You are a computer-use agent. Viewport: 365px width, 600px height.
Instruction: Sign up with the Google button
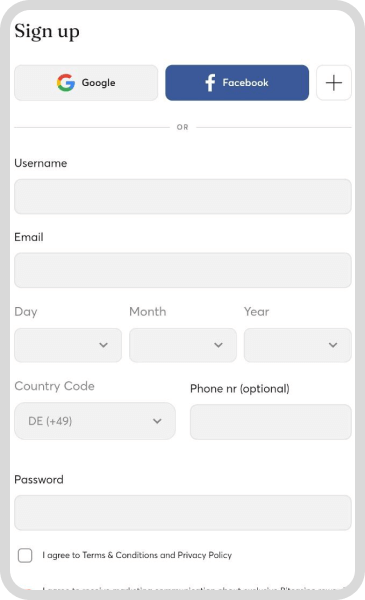tap(86, 83)
